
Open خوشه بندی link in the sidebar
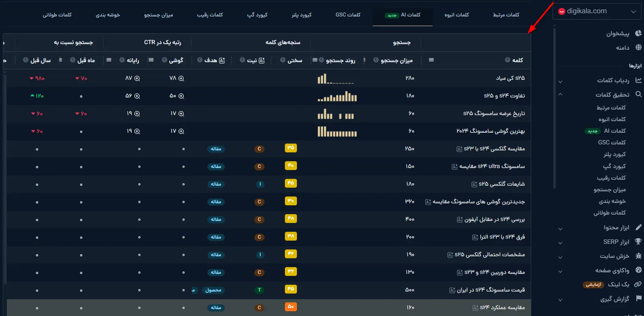point(612,201)
